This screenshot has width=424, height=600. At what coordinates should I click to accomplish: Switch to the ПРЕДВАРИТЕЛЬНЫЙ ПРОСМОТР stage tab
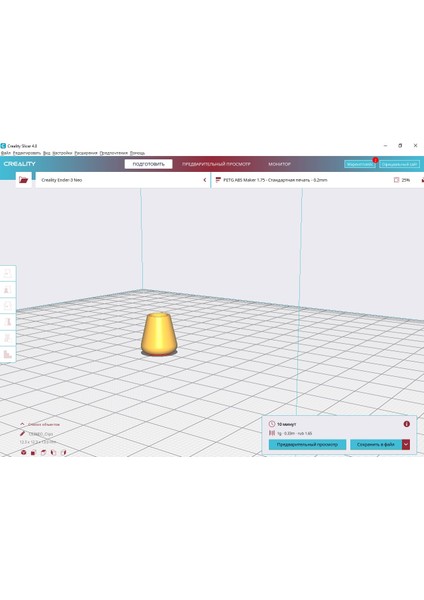pos(216,164)
